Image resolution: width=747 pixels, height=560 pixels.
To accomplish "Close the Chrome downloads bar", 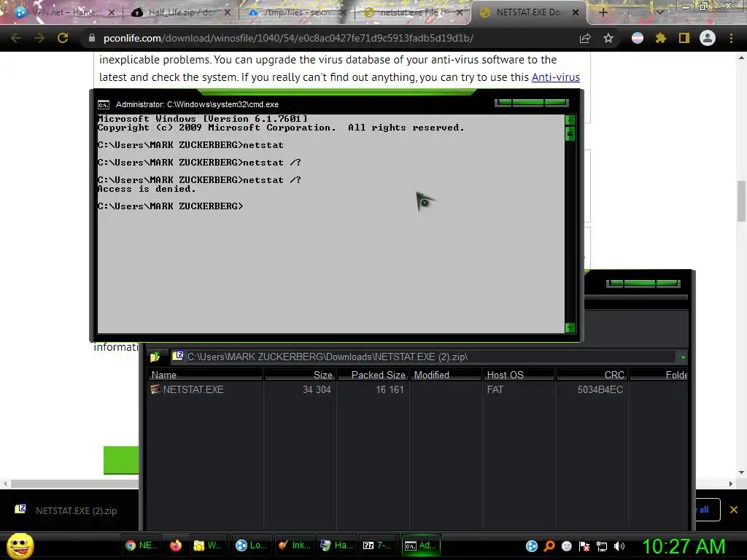I will click(x=734, y=510).
